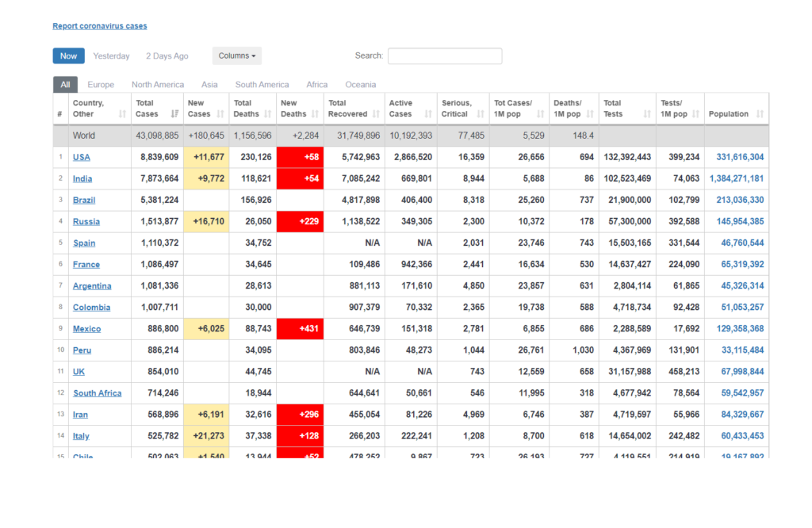Viewport: 812px width, 528px height.
Task: Sort by Total Cases sort icon
Action: click(x=174, y=114)
